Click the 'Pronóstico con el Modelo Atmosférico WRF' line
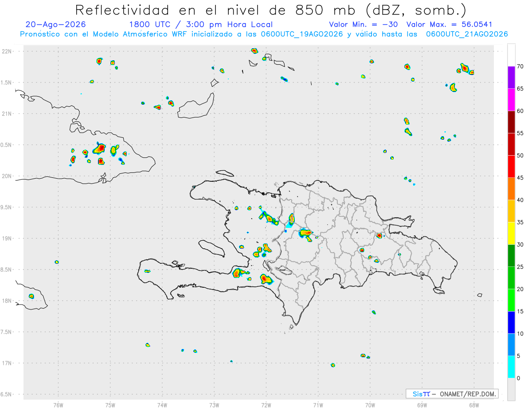This screenshot has width=532, height=411. (264, 34)
